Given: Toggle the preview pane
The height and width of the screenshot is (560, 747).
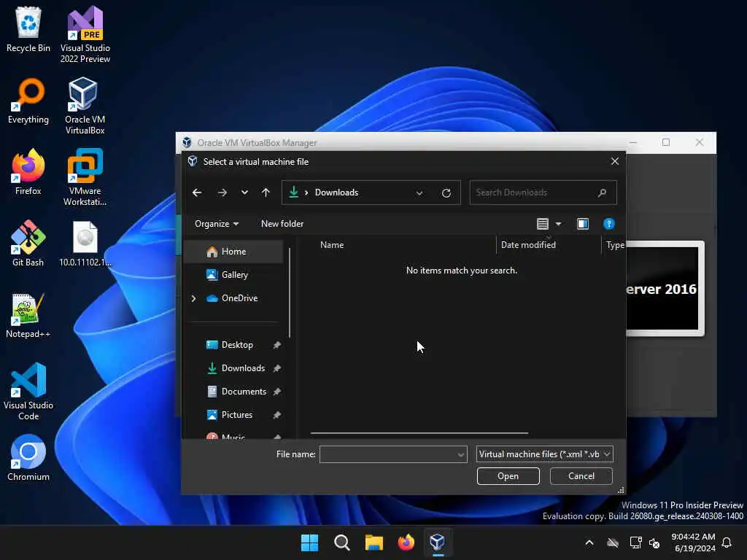Looking at the screenshot, I should click(x=583, y=224).
